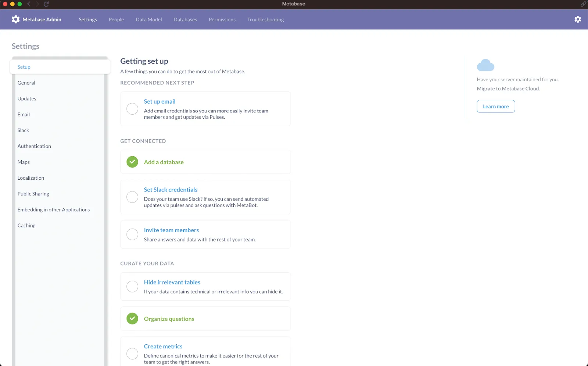Click the Set up email link

point(159,101)
